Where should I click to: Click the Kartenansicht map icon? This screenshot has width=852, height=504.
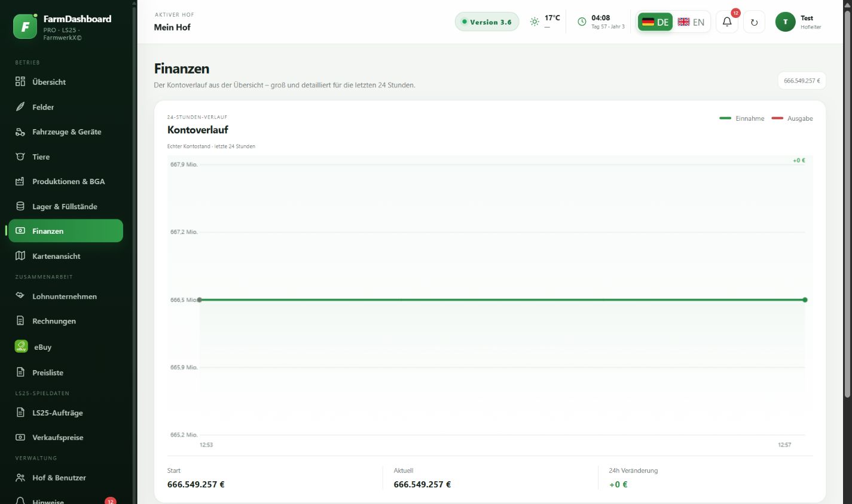coord(20,256)
